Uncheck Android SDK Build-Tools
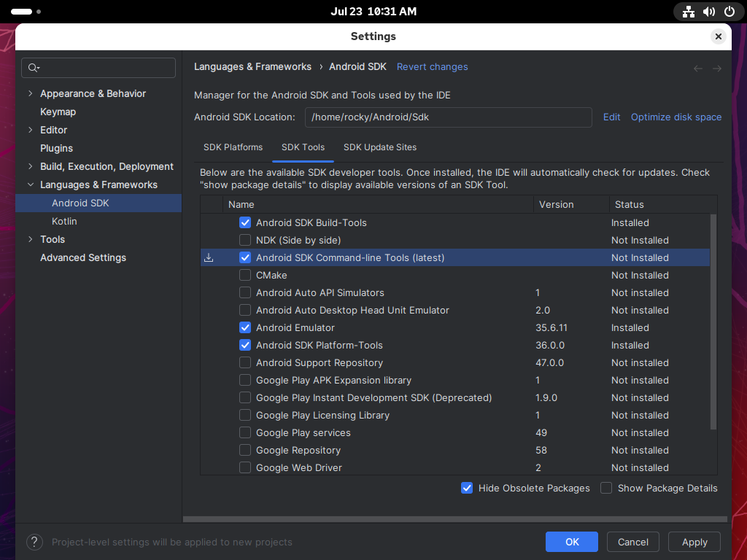The image size is (747, 560). [x=245, y=222]
